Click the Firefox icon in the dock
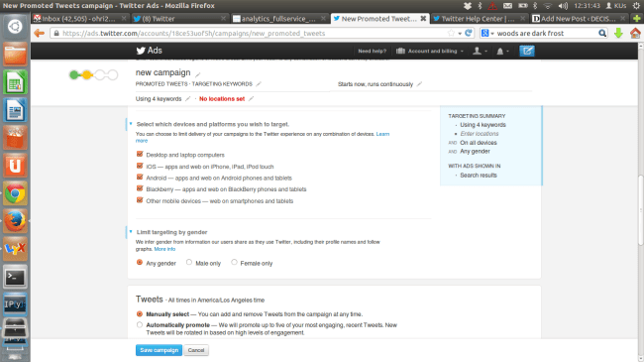 click(15, 221)
